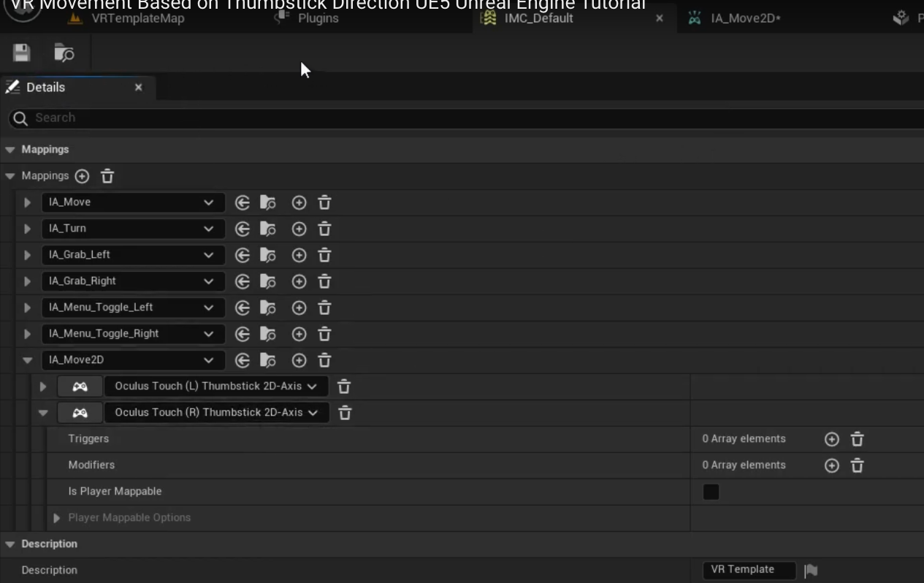Close the Details panel tab
The image size is (924, 583).
[x=138, y=88]
